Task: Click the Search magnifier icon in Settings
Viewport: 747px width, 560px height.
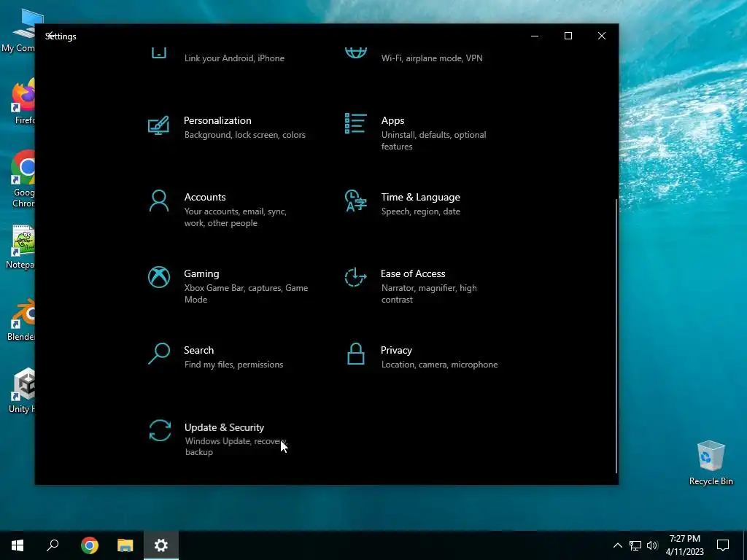Action: point(158,354)
